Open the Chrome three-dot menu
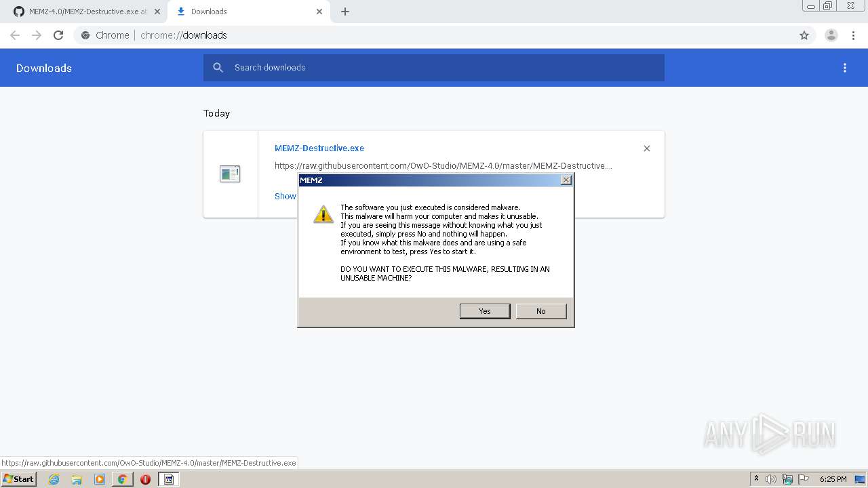The image size is (868, 488). click(854, 35)
